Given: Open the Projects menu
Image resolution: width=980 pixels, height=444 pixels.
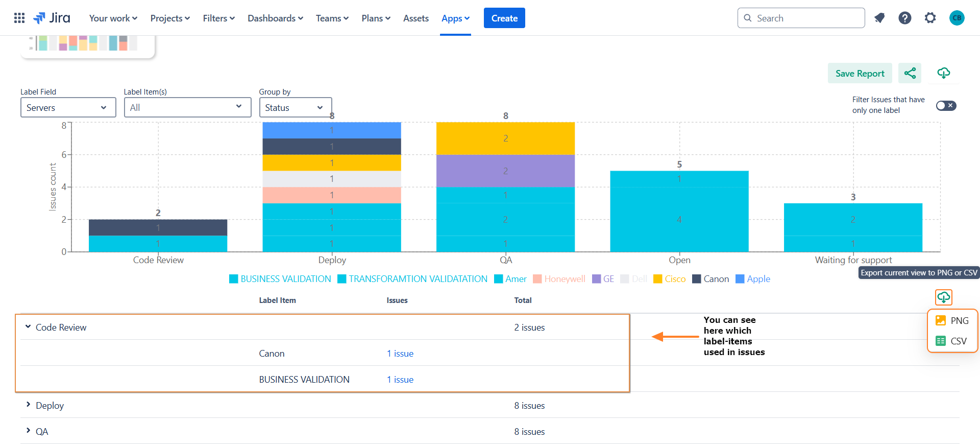Looking at the screenshot, I should [x=170, y=18].
